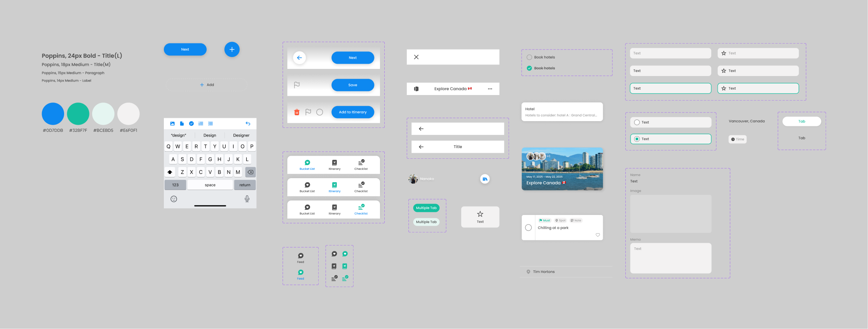Screen dimensions: 868x329
Task: Tap the numbered list icon above keyboard
Action: [201, 124]
